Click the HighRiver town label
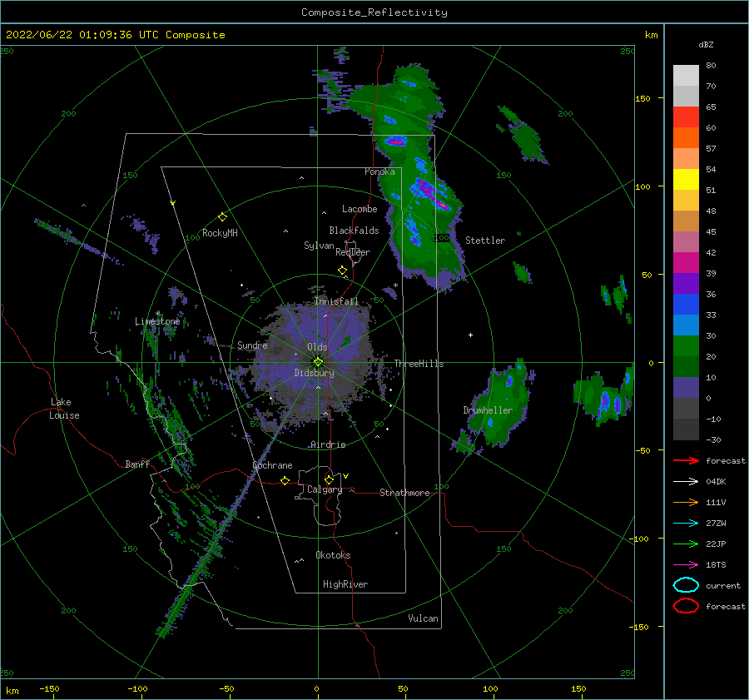The width and height of the screenshot is (749, 700). [345, 584]
